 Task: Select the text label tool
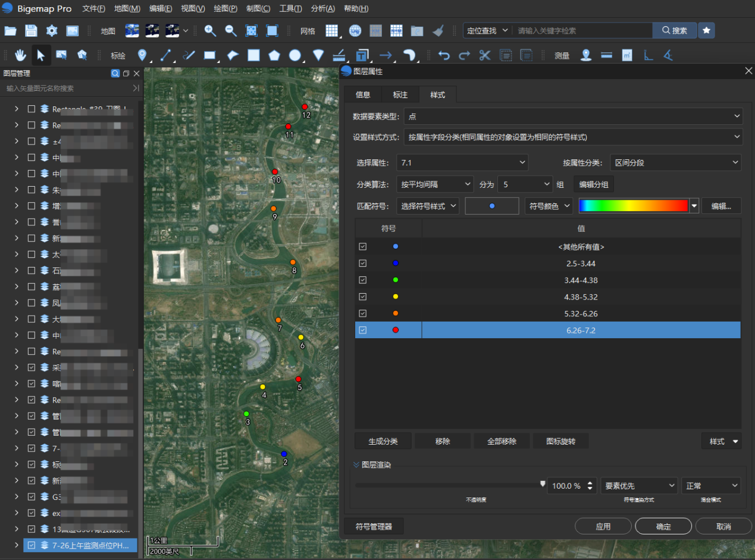(x=362, y=55)
